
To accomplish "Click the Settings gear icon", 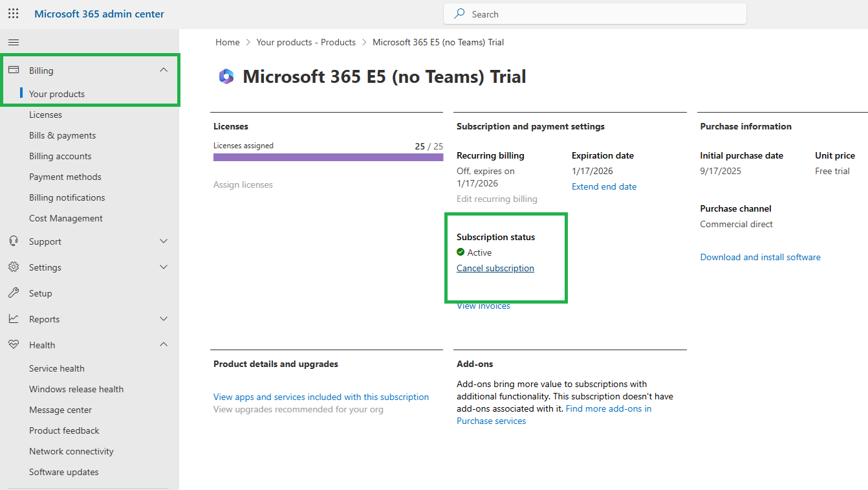I will (14, 267).
